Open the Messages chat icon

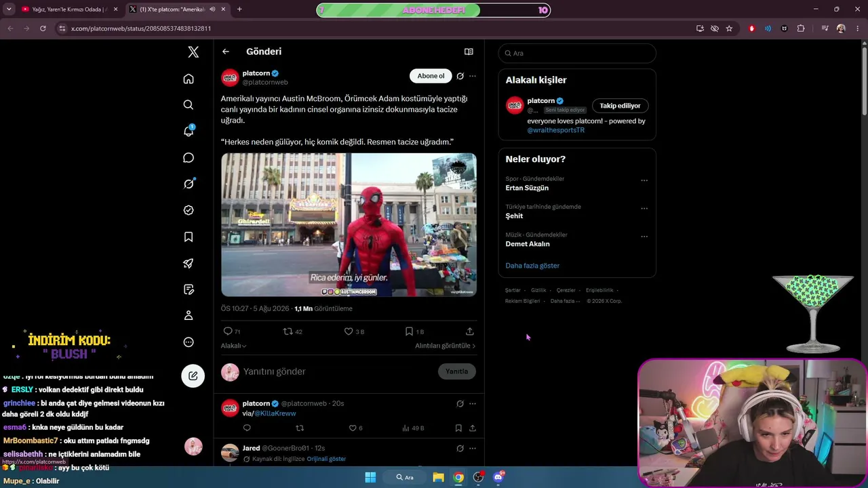[x=189, y=158]
